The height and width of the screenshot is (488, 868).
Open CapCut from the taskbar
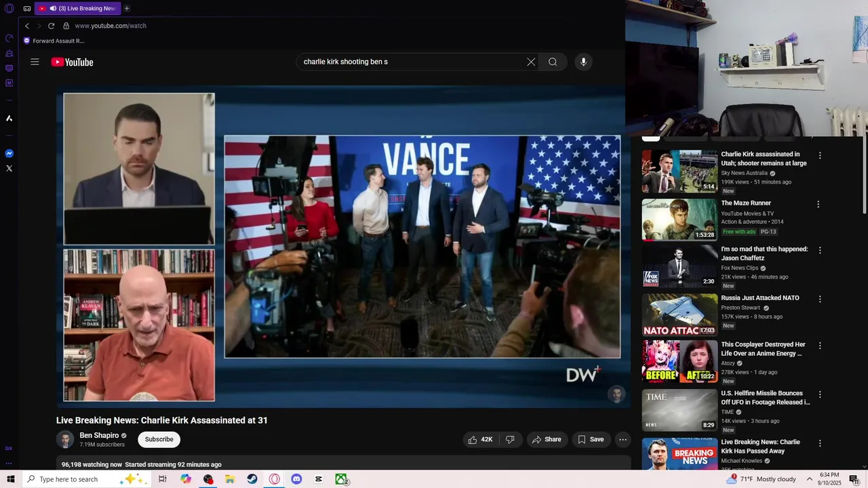319,479
